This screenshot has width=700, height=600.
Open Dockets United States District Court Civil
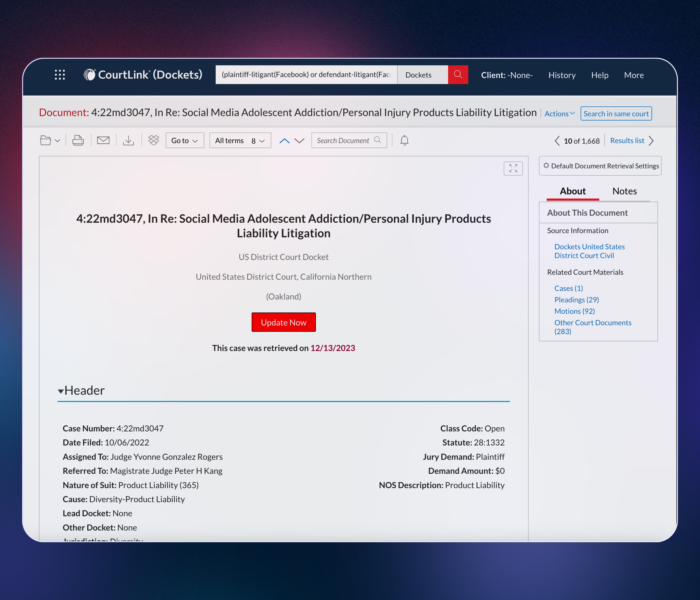[x=589, y=251]
